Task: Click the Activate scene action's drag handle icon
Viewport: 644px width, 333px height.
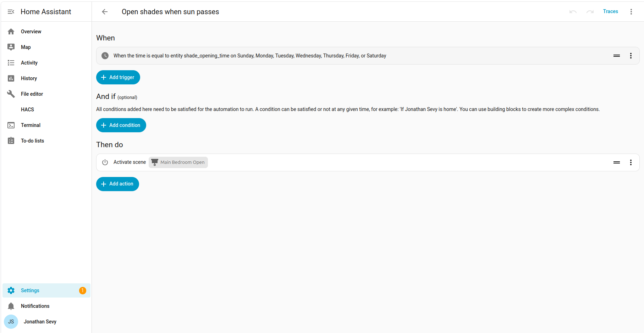Action: tap(617, 162)
